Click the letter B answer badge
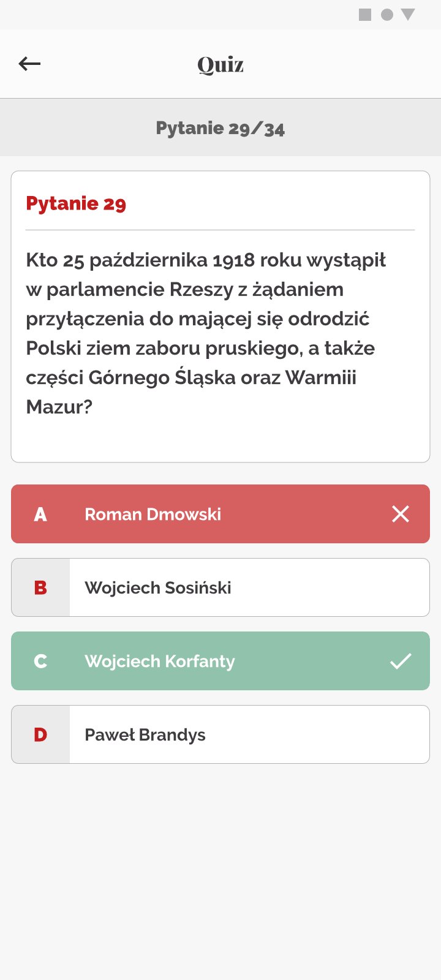 coord(40,587)
